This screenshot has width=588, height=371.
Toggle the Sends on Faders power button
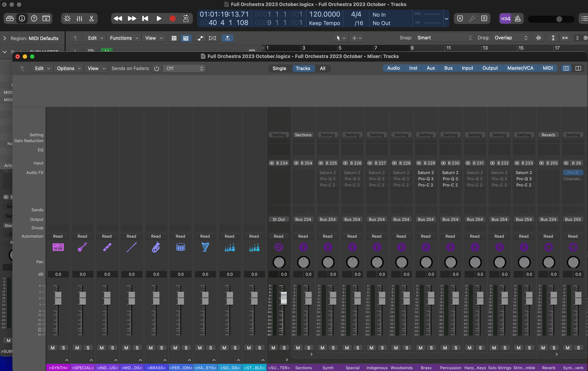(x=156, y=69)
